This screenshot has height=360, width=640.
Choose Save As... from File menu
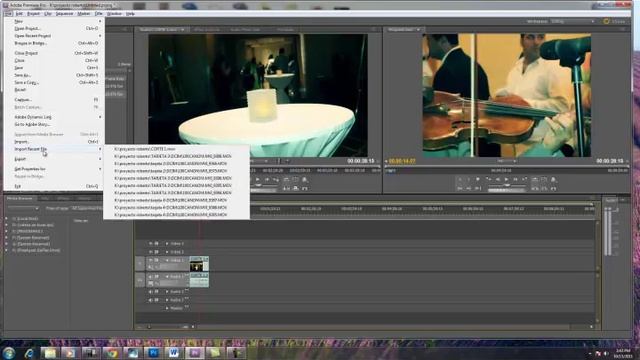coord(54,75)
